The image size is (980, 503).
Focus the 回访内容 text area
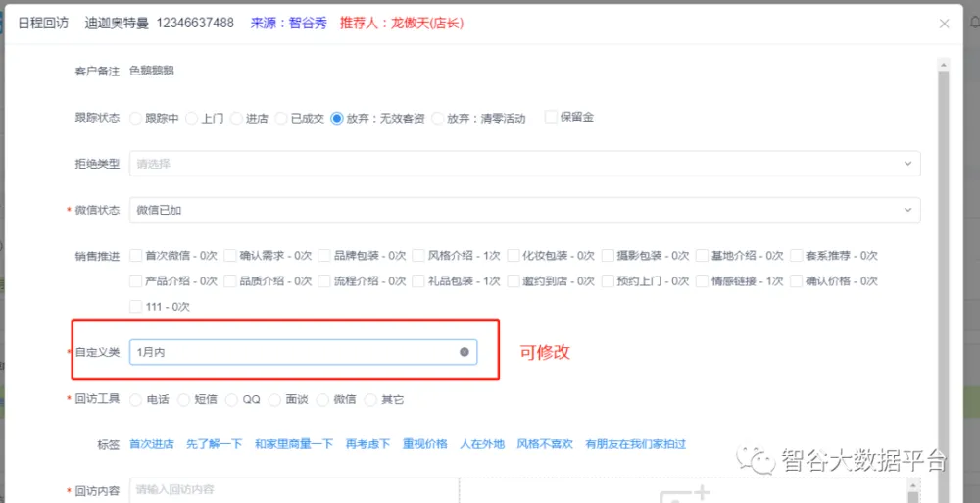294,489
